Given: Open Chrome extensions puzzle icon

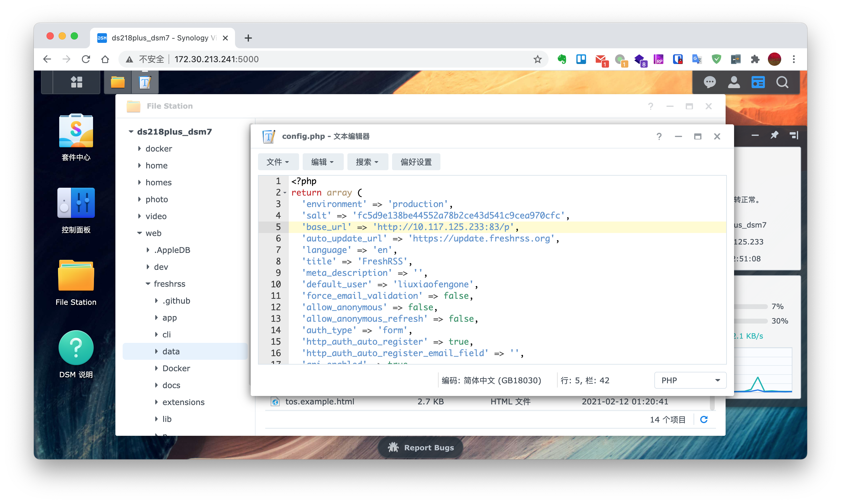Looking at the screenshot, I should 755,59.
